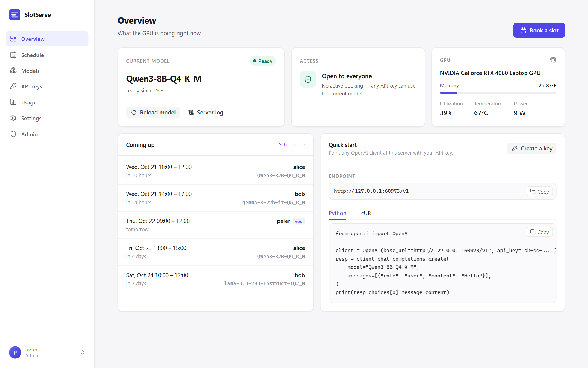The width and height of the screenshot is (588, 368).
Task: Go to the Models page
Action: (x=47, y=71)
